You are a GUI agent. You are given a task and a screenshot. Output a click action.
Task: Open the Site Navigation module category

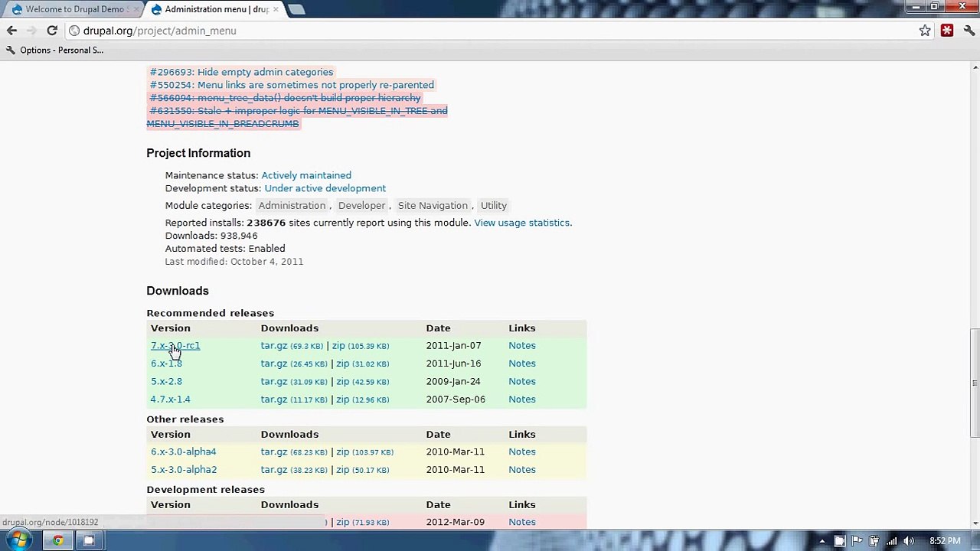tap(433, 205)
